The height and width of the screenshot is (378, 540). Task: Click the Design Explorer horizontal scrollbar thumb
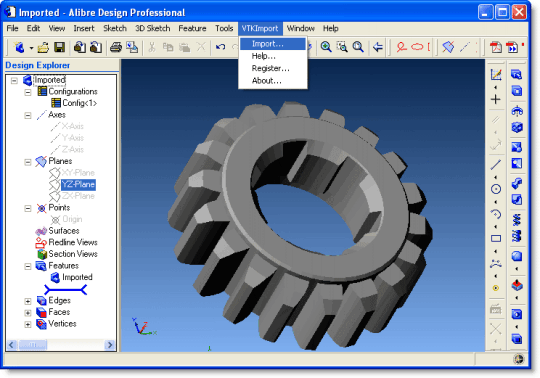pyautogui.click(x=32, y=345)
